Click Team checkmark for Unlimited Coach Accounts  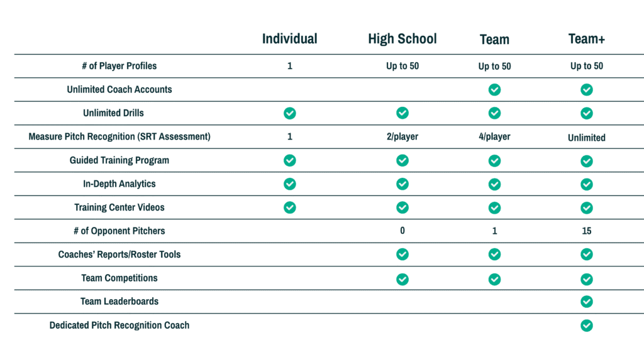494,89
